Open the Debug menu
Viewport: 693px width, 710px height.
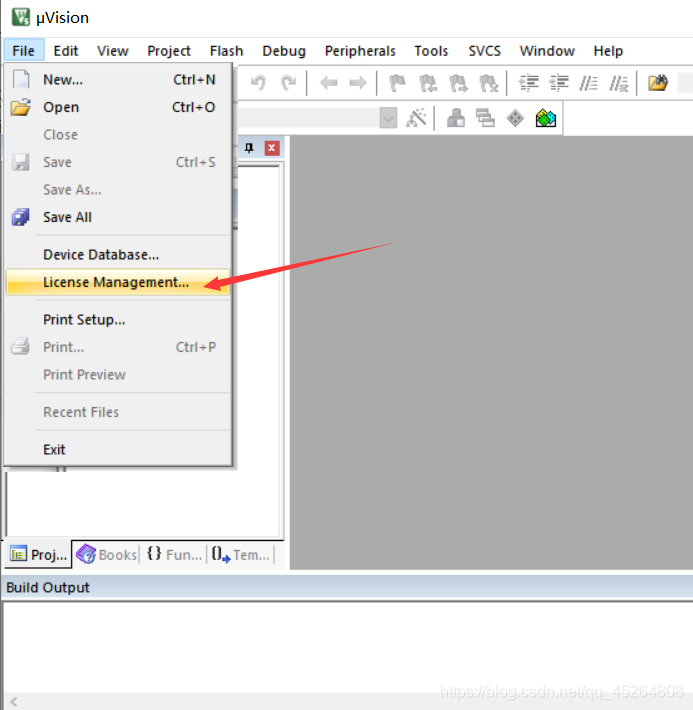[x=284, y=51]
